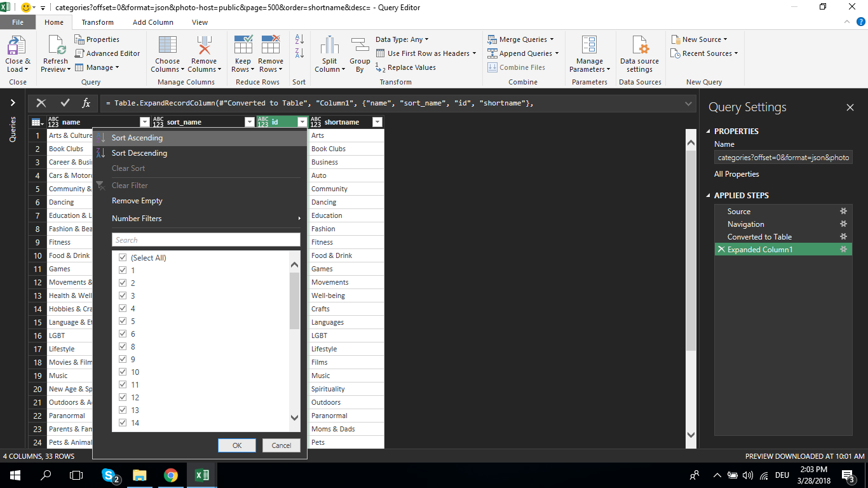
Task: Open Merge Queries
Action: pyautogui.click(x=521, y=39)
